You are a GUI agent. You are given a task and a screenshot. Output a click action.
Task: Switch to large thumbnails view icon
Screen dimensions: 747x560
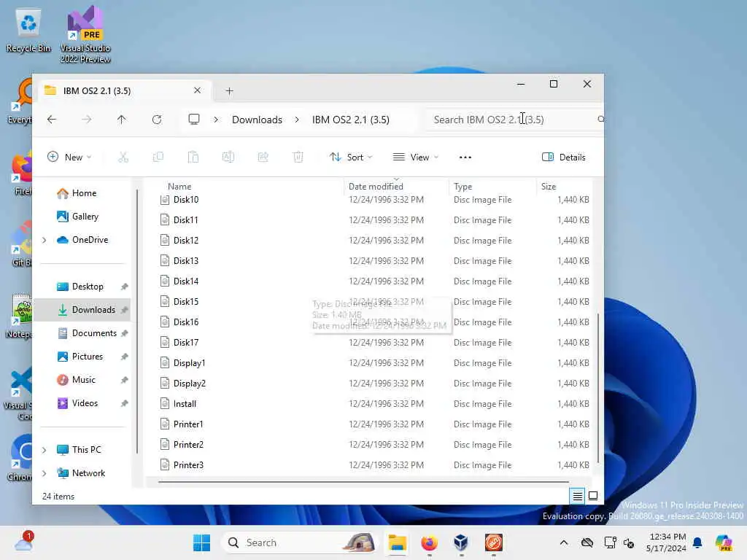tap(593, 496)
